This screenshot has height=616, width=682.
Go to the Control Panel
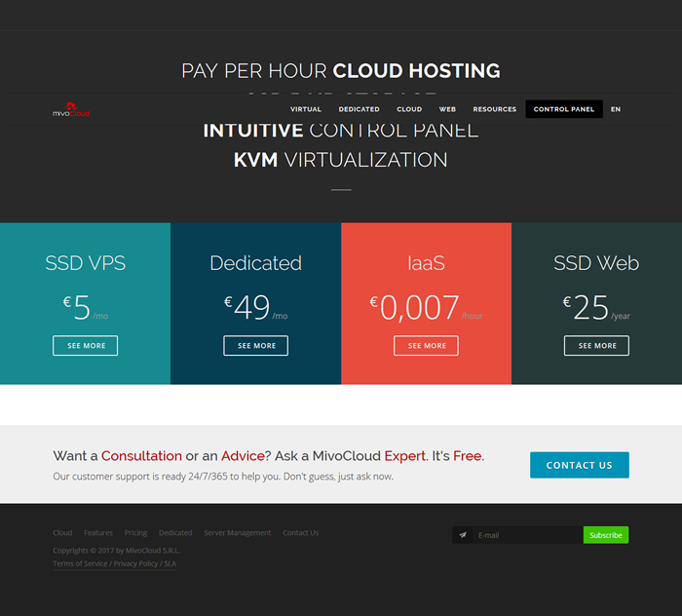(563, 109)
